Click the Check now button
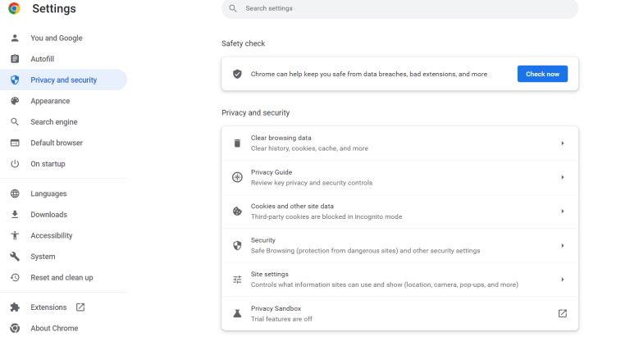The width and height of the screenshot is (630, 364). 542,74
